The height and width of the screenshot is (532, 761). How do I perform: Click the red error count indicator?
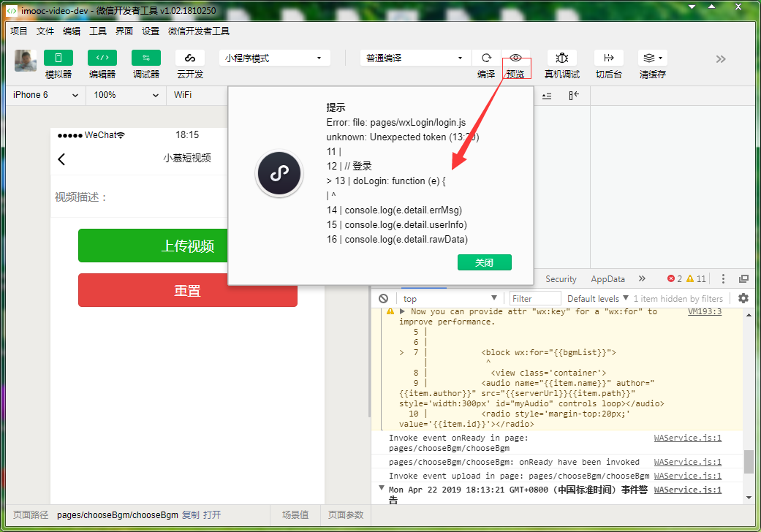(675, 279)
